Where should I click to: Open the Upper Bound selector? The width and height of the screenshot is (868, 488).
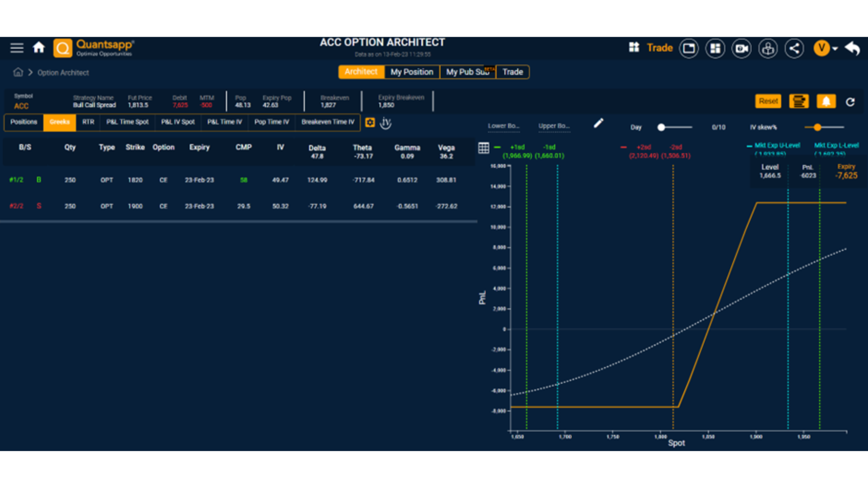(554, 126)
